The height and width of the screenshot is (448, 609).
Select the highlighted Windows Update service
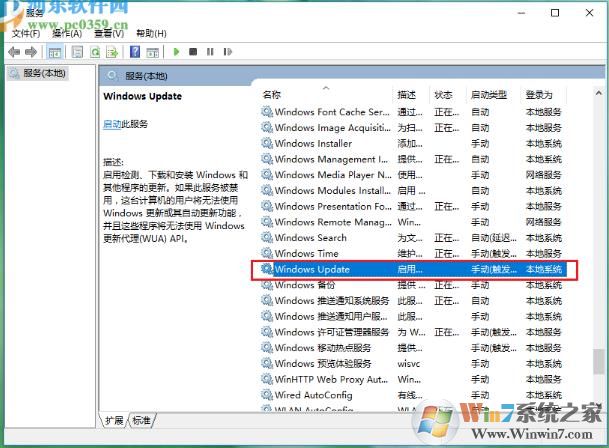(x=412, y=269)
